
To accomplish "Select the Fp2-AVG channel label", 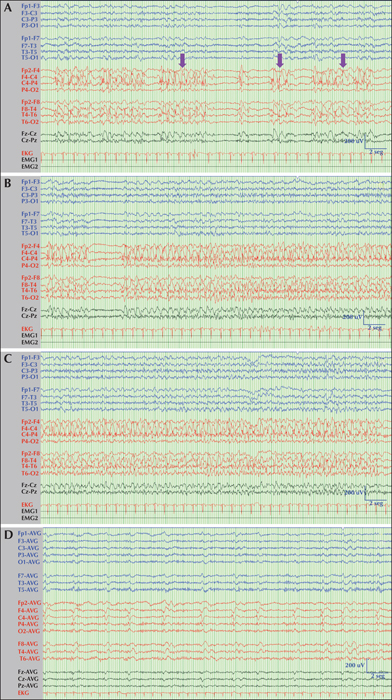I will [29, 603].
